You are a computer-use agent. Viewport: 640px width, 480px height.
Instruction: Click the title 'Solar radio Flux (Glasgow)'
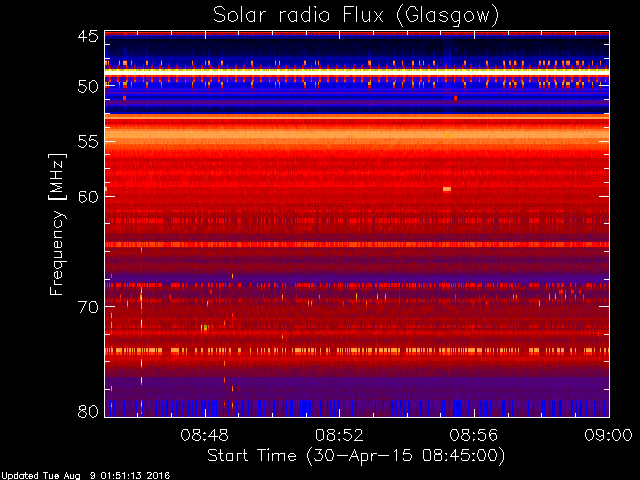coord(356,16)
